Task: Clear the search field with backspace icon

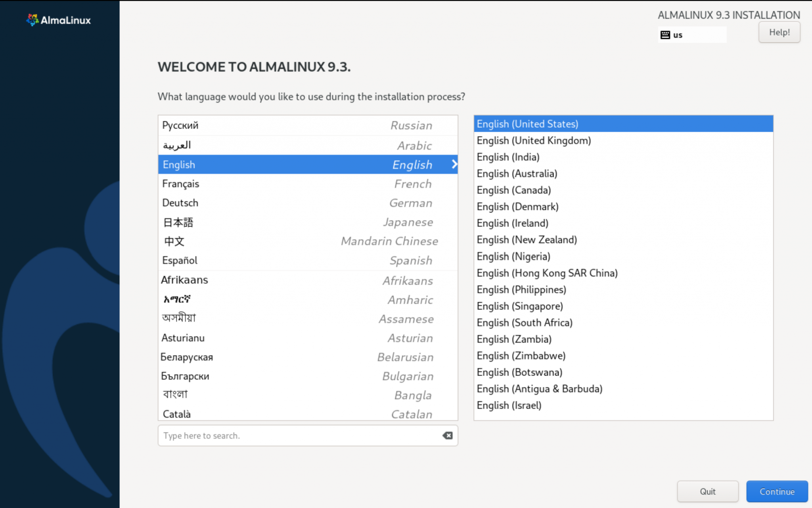Action: pyautogui.click(x=447, y=435)
